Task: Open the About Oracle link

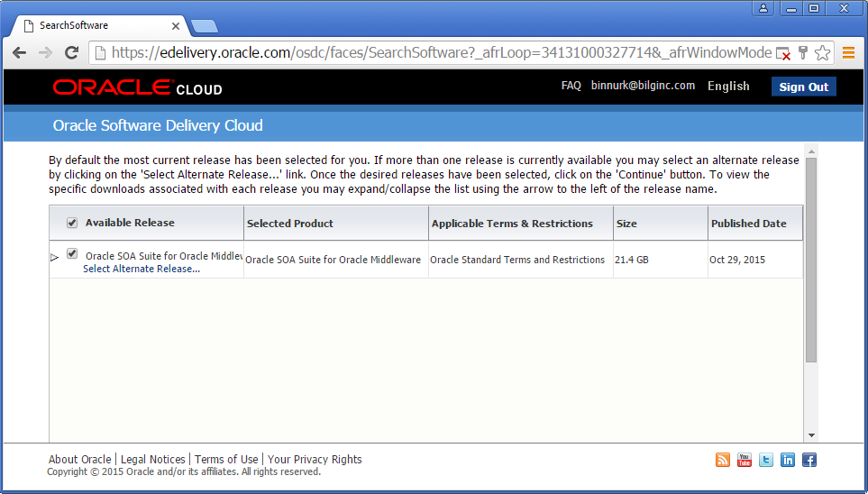Action: [x=79, y=460]
